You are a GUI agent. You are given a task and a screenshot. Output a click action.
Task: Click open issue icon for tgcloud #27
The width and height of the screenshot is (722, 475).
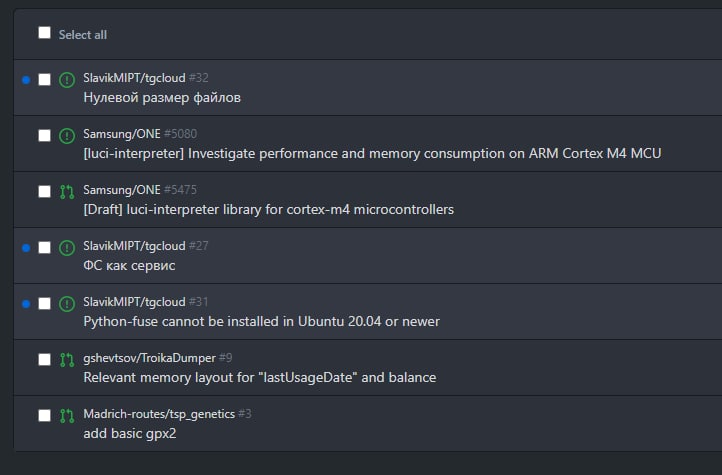click(67, 248)
